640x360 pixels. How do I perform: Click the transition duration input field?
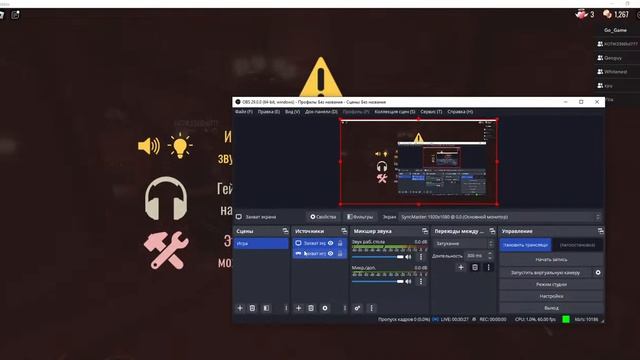475,256
